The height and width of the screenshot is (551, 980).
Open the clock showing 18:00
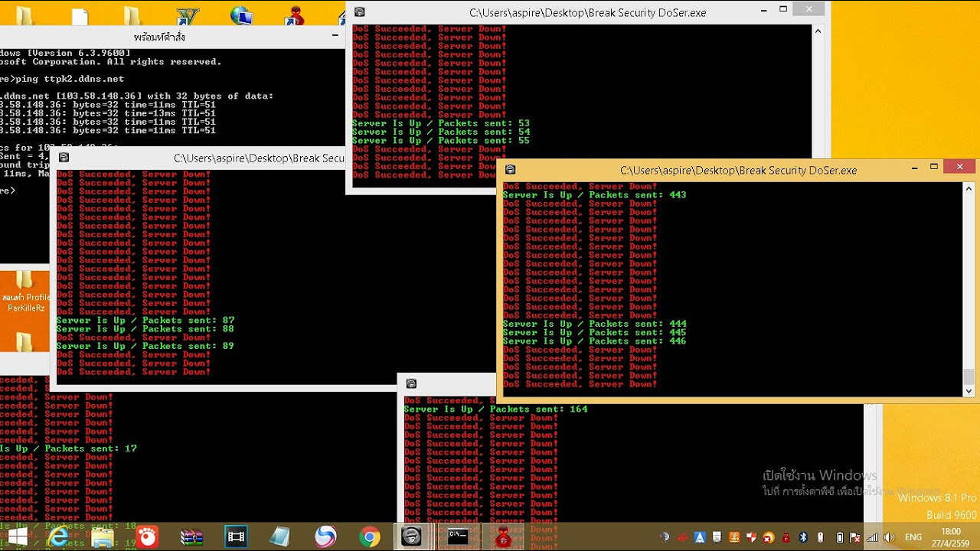950,537
